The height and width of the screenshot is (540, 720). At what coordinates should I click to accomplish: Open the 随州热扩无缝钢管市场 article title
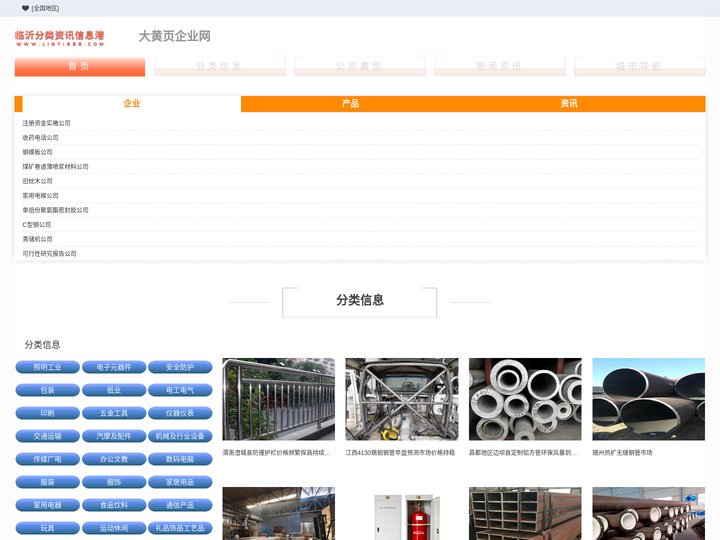622,453
